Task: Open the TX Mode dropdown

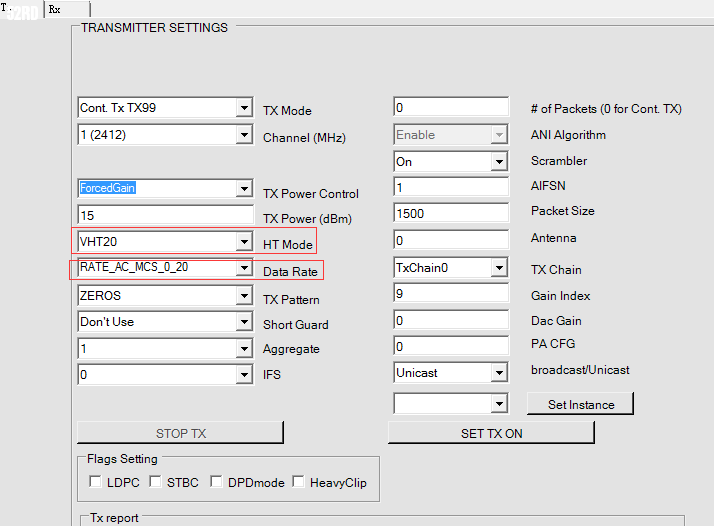Action: coord(244,108)
